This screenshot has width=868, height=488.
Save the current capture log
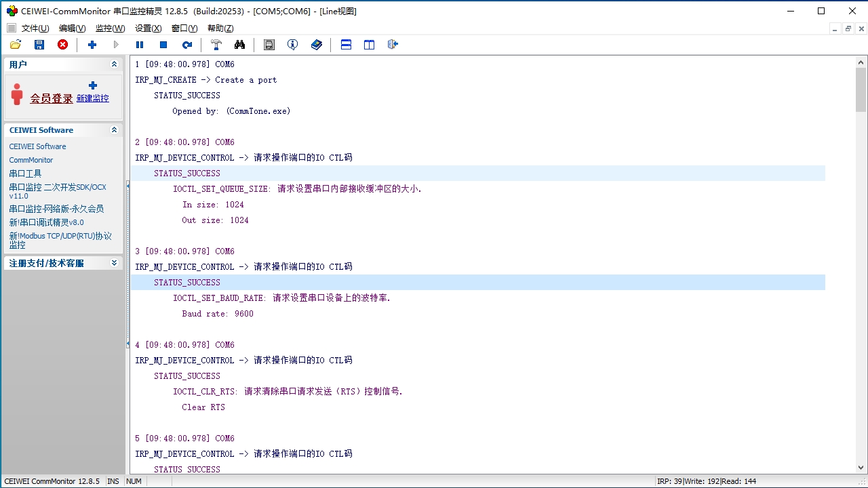pos(39,45)
